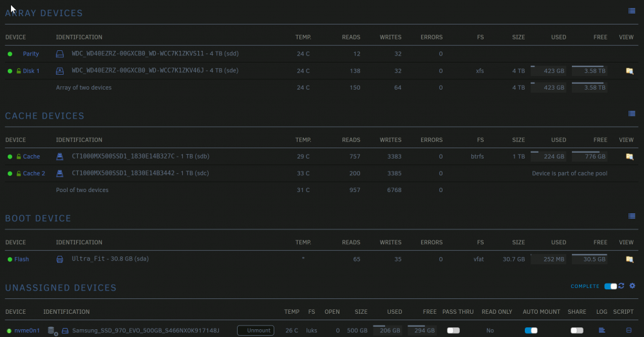
Task: Click the green status dot for nvme0n1
Action: tap(9, 331)
